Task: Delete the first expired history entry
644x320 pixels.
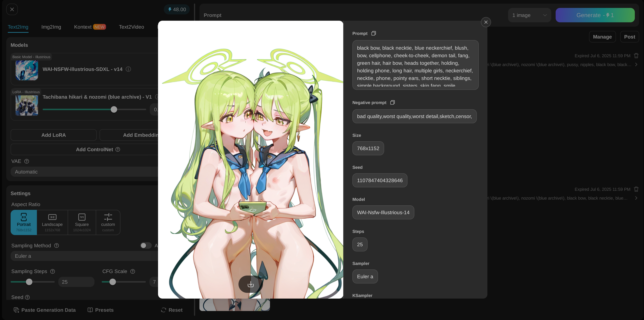Action: point(636,56)
